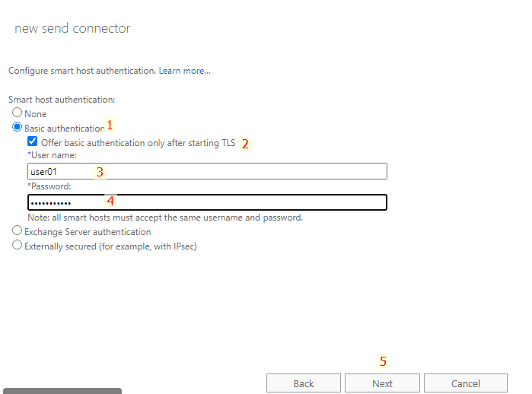Select Exchange Server authentication option
Image resolution: width=532 pixels, height=394 pixels.
click(x=17, y=231)
